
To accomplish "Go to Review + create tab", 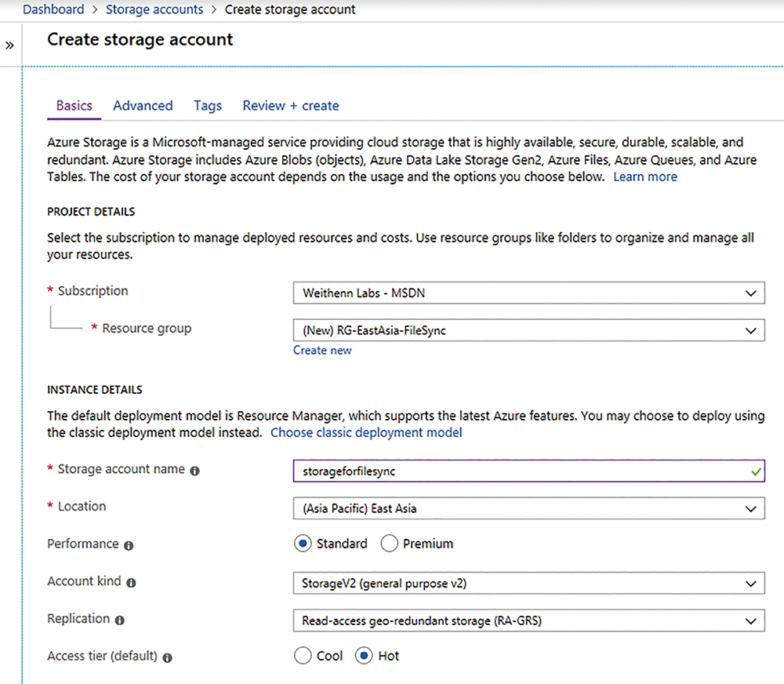I will 291,106.
